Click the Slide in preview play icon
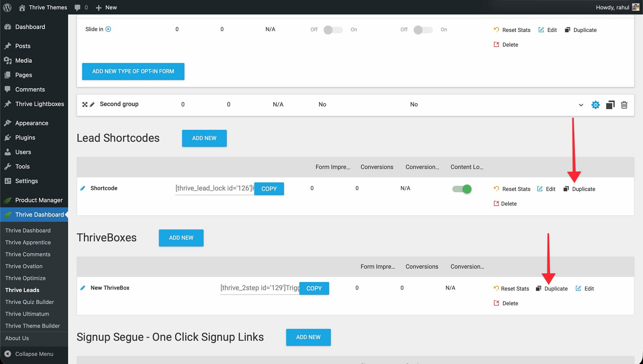The image size is (643, 364). pos(108,29)
